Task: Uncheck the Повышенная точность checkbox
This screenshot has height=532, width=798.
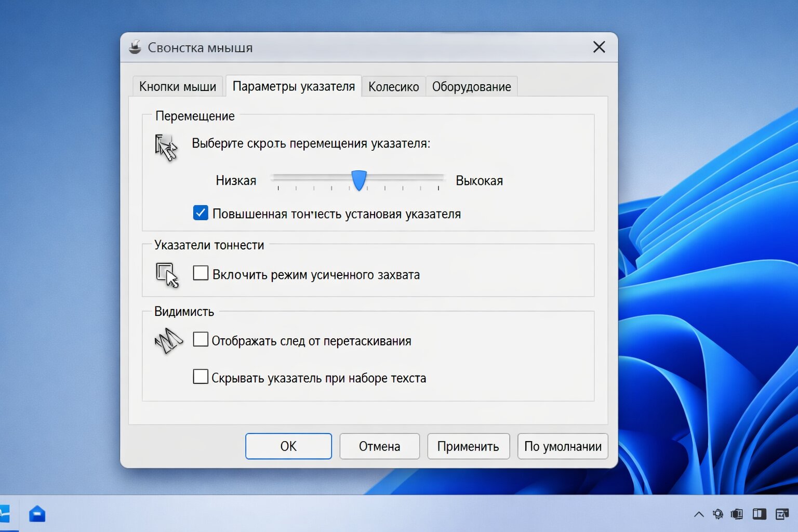Action: [x=201, y=213]
